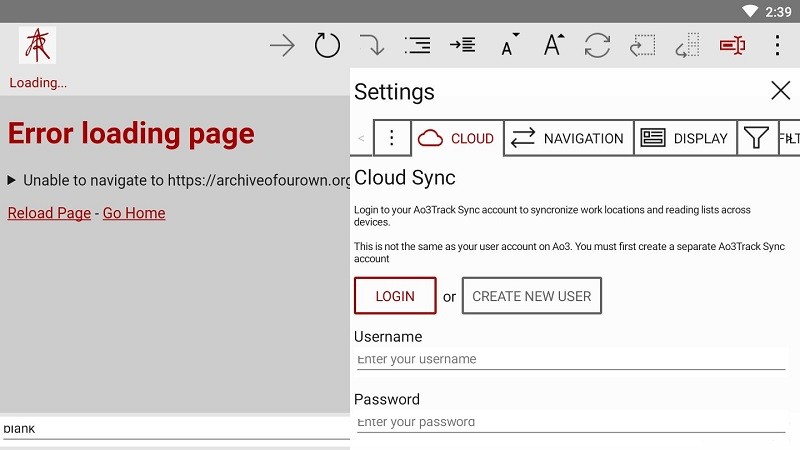Tap the Ao3Track app logo
This screenshot has width=800, height=450.
(x=37, y=45)
